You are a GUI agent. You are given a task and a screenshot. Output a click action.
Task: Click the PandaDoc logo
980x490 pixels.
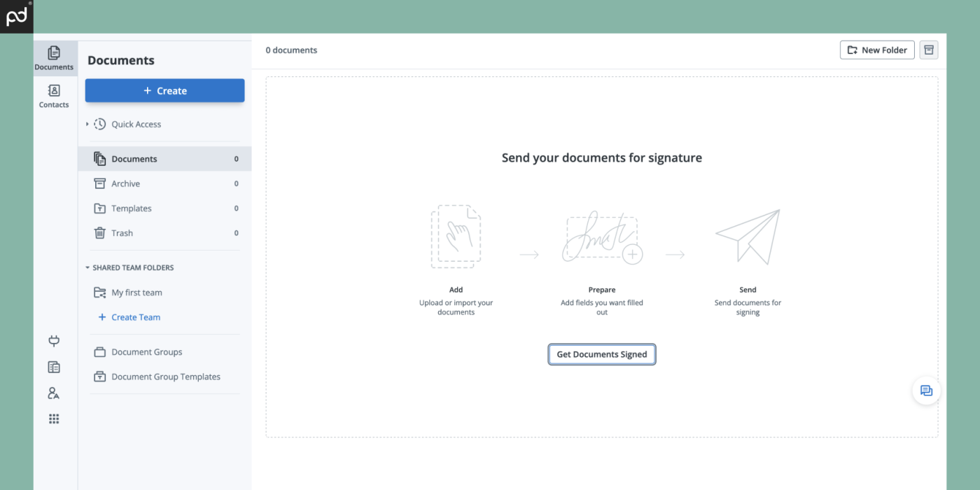(x=16, y=16)
